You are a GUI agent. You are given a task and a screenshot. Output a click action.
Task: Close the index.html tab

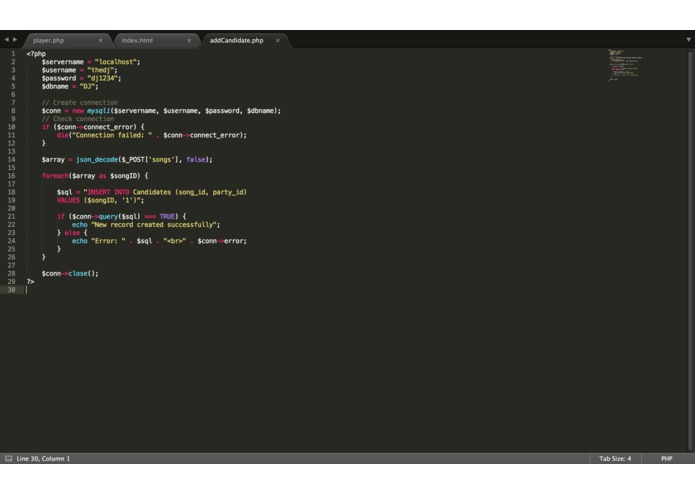pos(189,40)
